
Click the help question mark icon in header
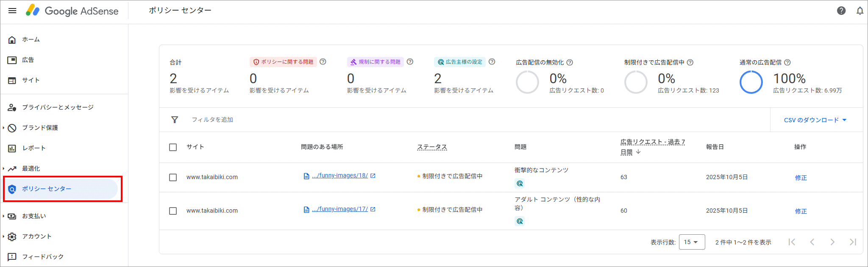(x=841, y=11)
